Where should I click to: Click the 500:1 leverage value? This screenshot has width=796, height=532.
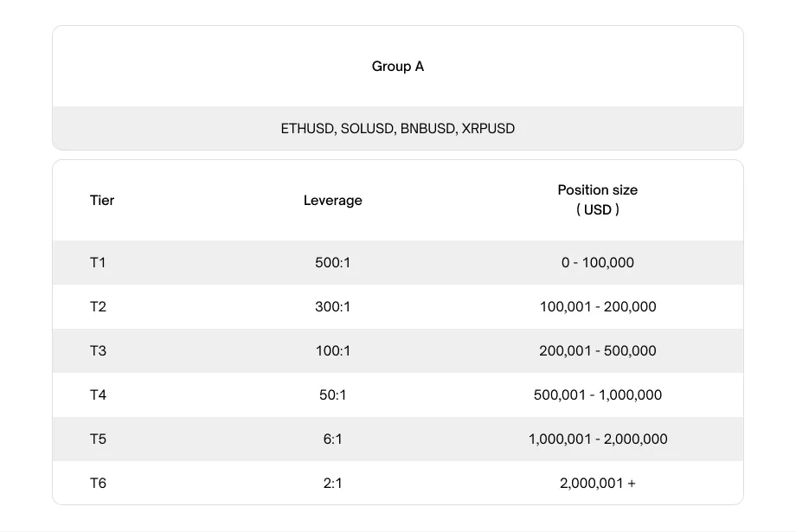click(332, 262)
